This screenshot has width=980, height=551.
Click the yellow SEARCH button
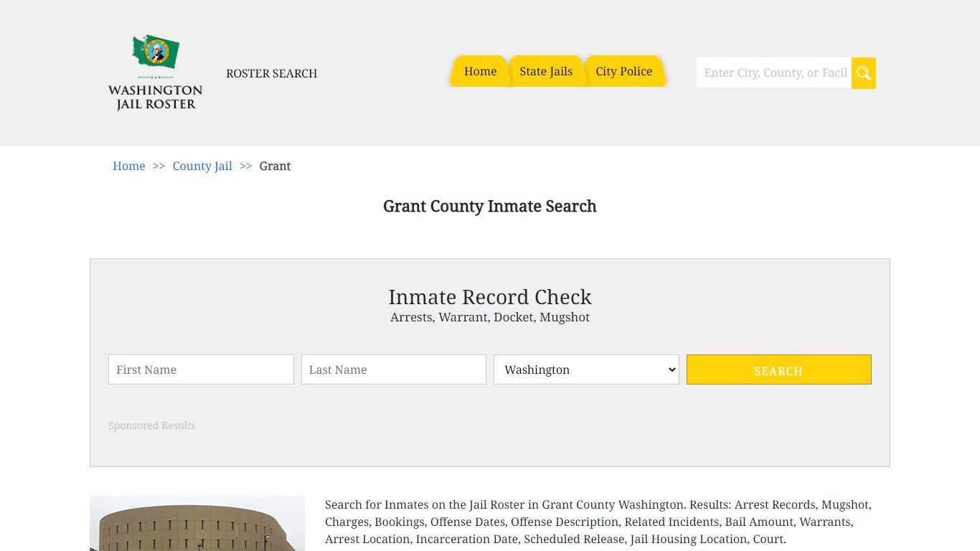tap(779, 369)
